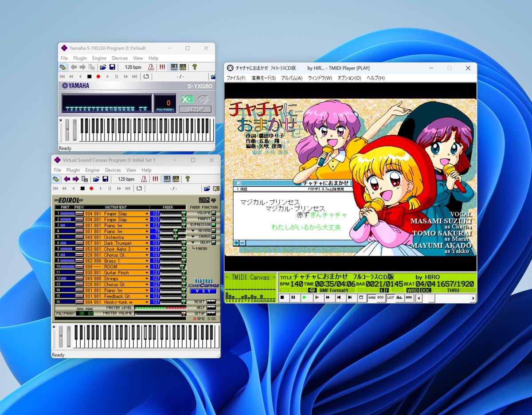The height and width of the screenshot is (415, 532).
Task: Click the MASTER VOLUME slider handle
Action: tap(184, 313)
